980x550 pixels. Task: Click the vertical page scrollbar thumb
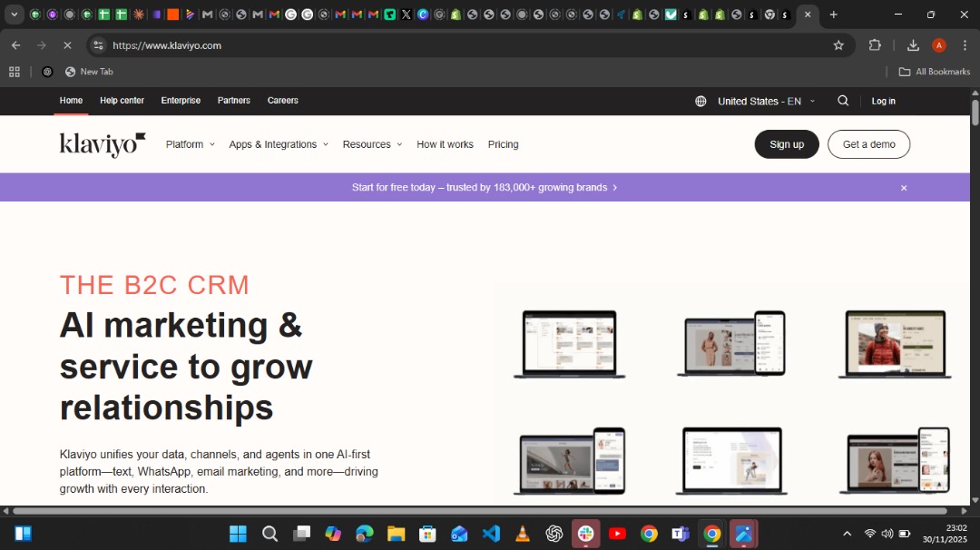tap(975, 112)
